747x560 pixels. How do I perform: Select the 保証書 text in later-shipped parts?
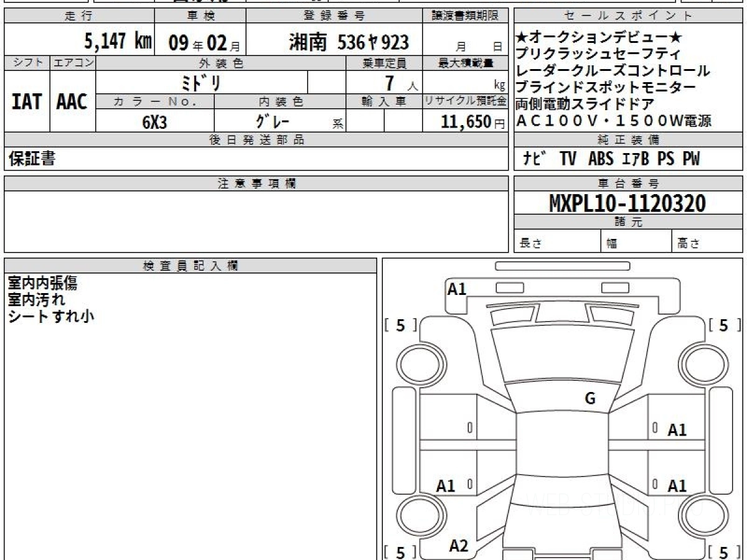[x=32, y=159]
